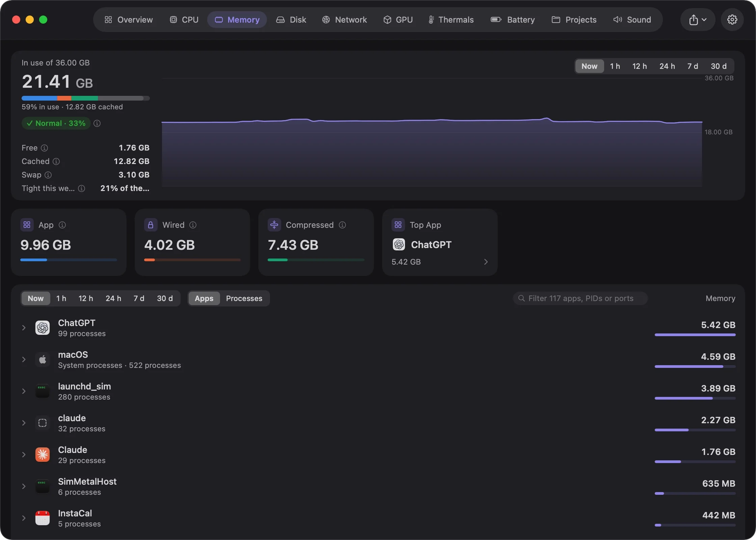Screen dimensions: 756x540
Task: Select 24 h range above app list
Action: coord(113,298)
